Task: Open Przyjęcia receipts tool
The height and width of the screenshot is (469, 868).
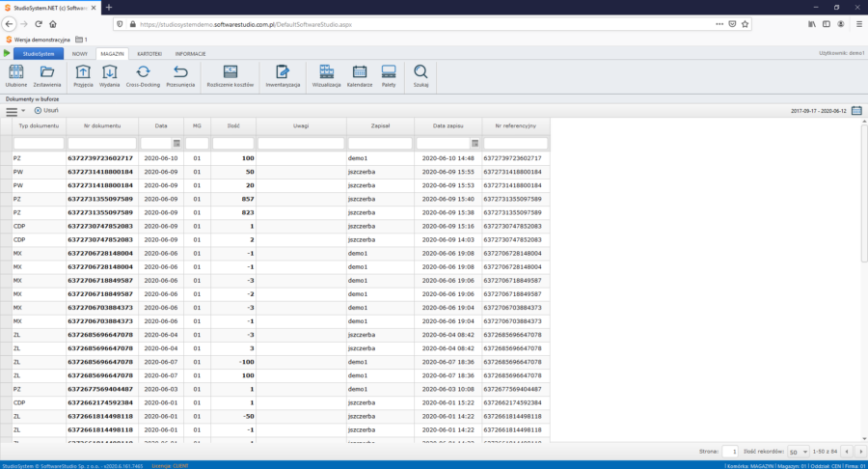Action: 83,76
